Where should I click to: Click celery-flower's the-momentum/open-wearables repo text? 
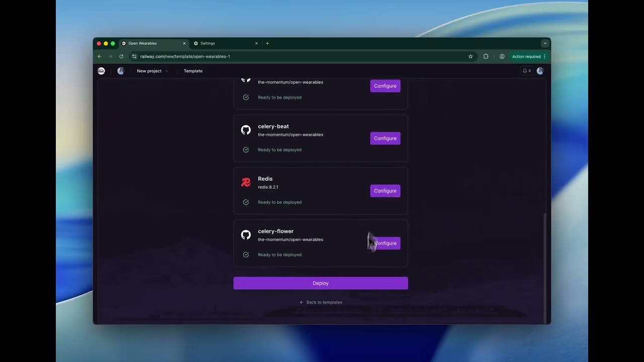pyautogui.click(x=290, y=239)
